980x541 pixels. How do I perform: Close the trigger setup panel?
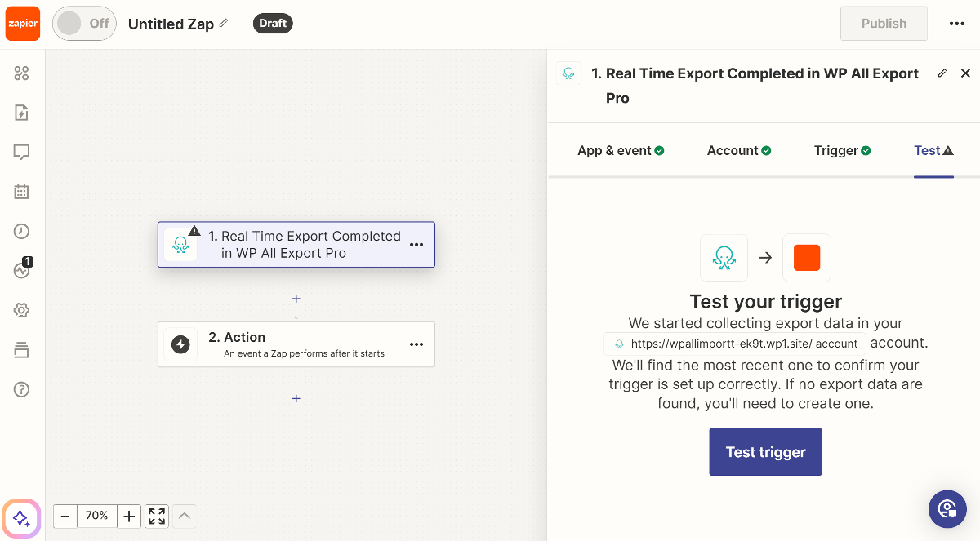[x=965, y=73]
